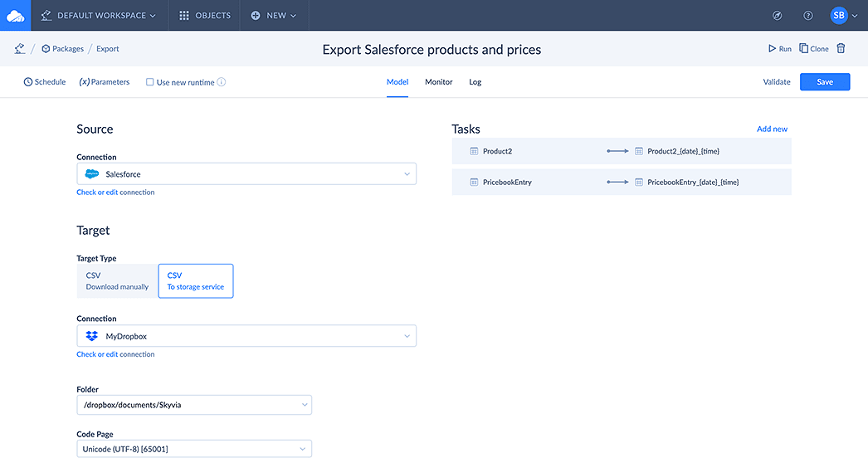Image resolution: width=868 pixels, height=458 pixels.
Task: Open the Parameters settings
Action: click(x=104, y=82)
